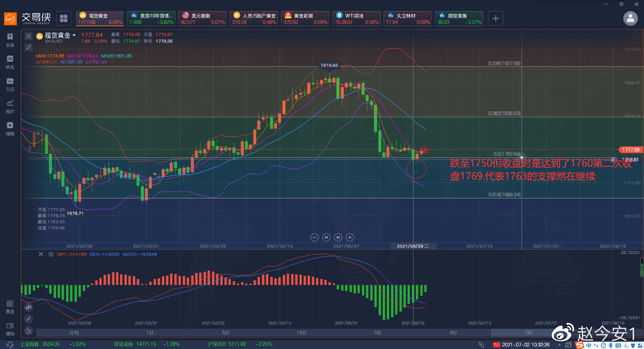The width and height of the screenshot is (644, 349).
Task: Open the 自选 watchlist sidebar icon
Action: 10,40
